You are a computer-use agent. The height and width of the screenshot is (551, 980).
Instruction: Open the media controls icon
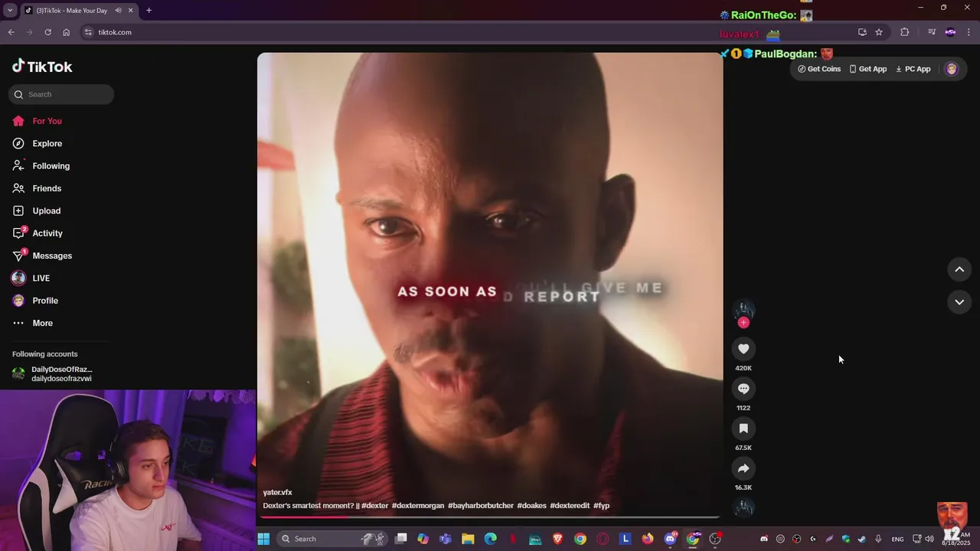click(x=932, y=32)
